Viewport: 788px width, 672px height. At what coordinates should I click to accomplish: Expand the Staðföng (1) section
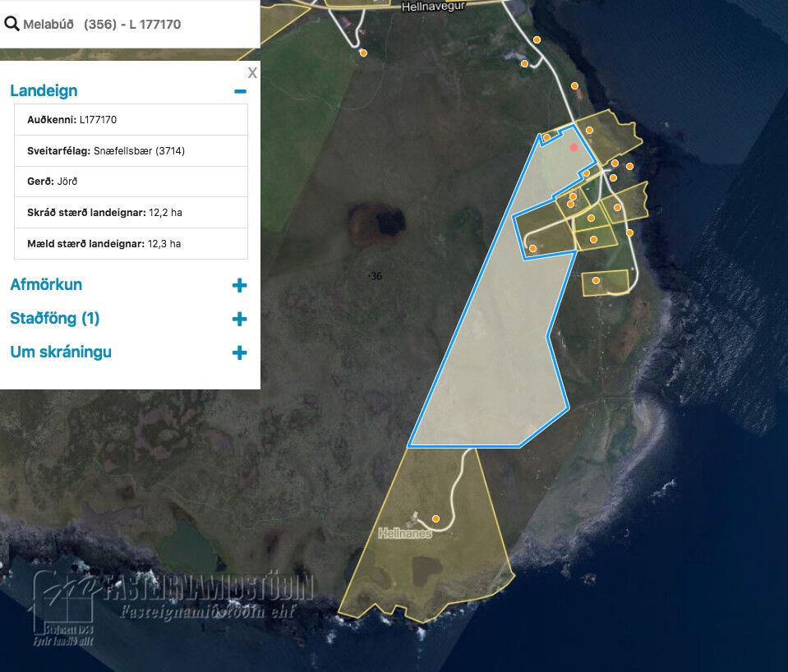[239, 319]
